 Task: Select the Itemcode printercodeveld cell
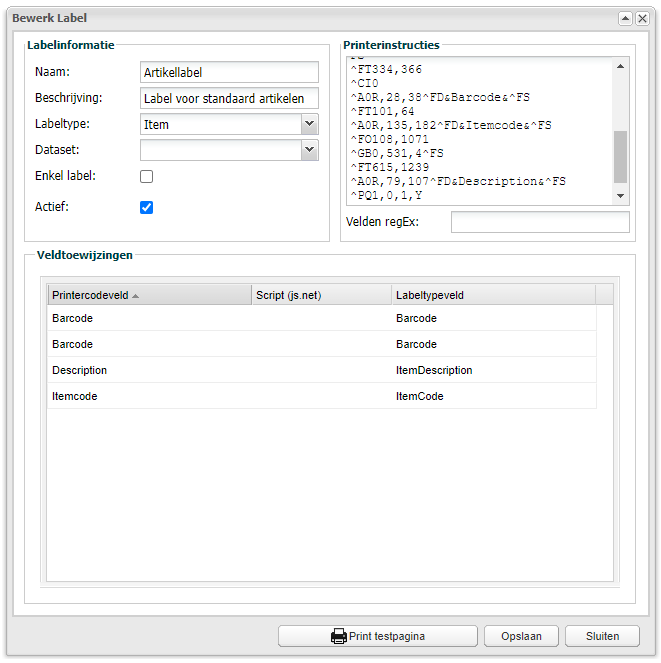[150, 396]
